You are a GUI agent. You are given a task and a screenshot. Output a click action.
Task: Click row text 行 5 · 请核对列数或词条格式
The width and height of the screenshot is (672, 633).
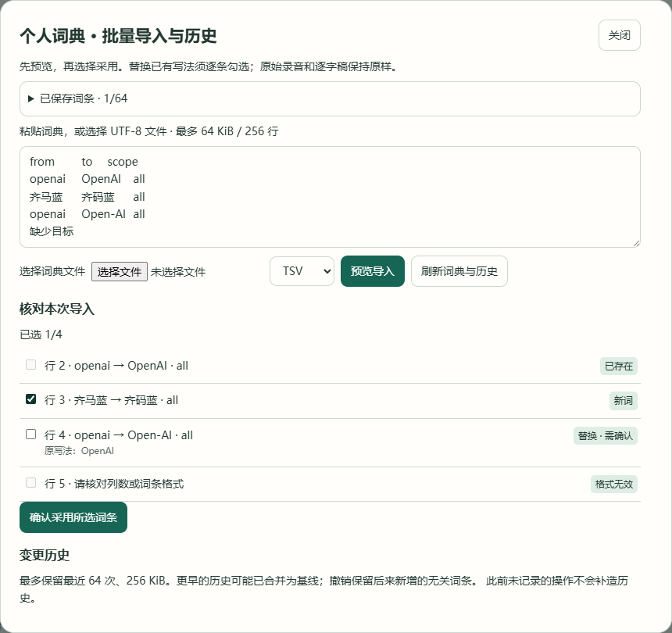tap(114, 484)
